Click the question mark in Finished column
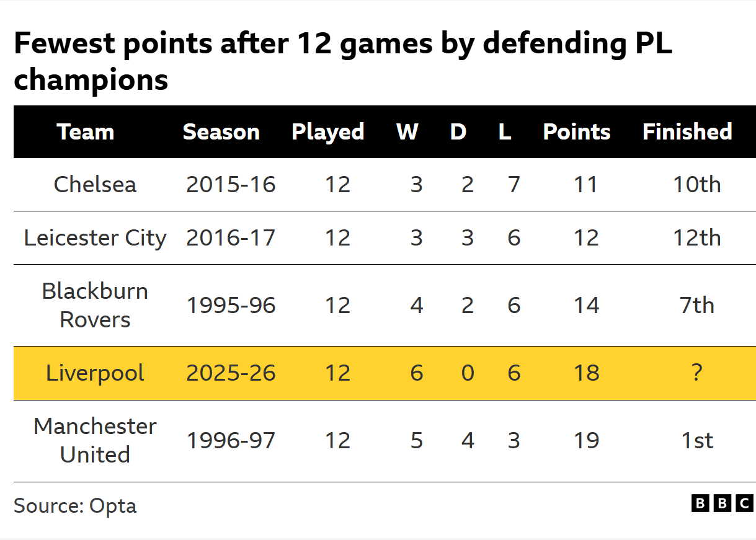The image size is (756, 540). coord(697,373)
